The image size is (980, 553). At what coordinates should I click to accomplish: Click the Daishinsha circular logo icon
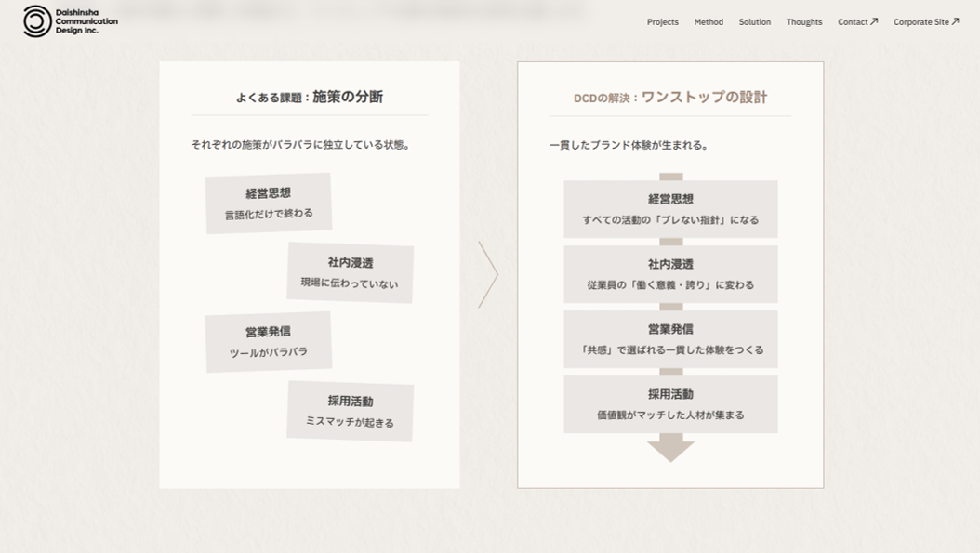pyautogui.click(x=37, y=21)
